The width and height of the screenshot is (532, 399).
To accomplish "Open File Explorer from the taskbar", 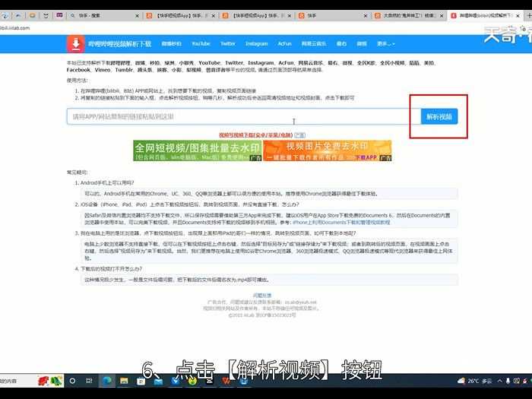I will click(x=124, y=381).
